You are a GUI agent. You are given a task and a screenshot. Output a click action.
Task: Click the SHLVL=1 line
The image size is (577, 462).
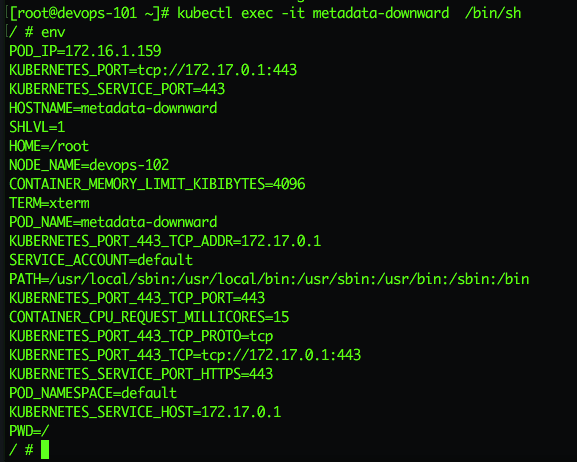pos(37,127)
